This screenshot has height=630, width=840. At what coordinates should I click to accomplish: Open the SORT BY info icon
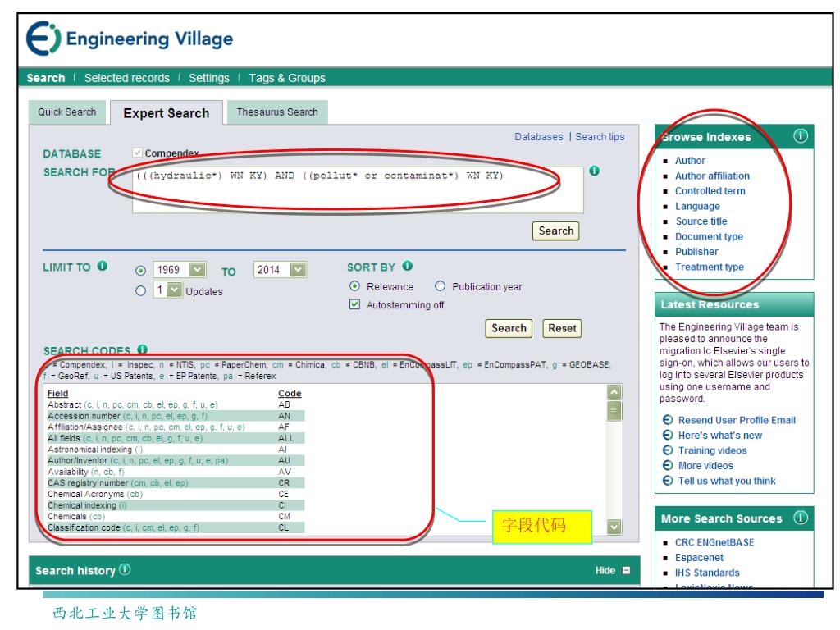408,266
